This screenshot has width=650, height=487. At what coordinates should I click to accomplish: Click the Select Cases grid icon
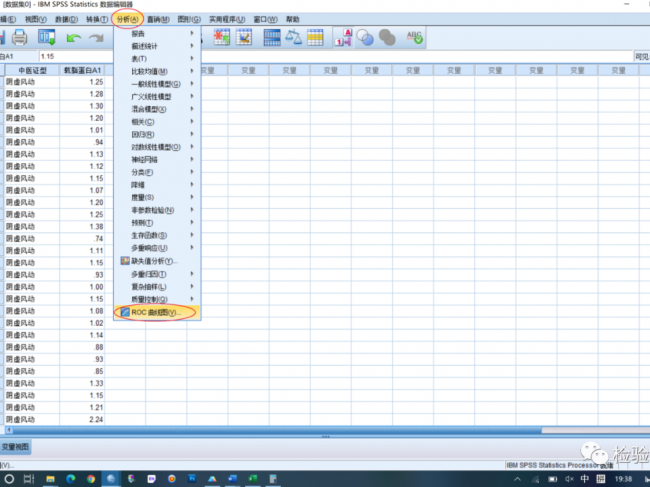click(315, 38)
